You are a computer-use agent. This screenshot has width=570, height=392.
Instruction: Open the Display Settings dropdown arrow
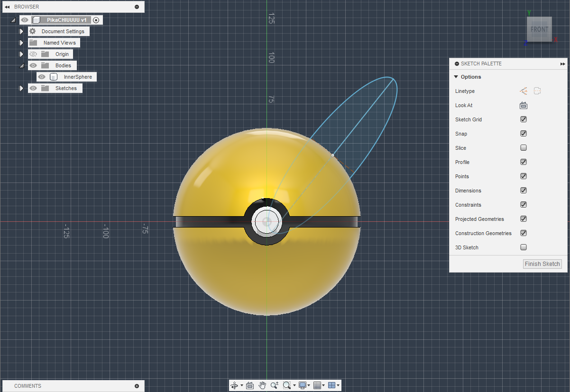click(310, 386)
